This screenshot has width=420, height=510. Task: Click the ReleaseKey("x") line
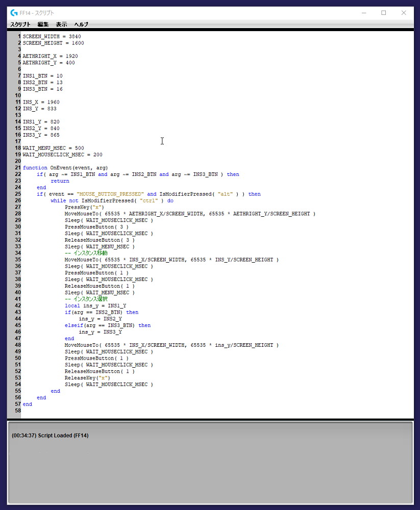coord(87,378)
